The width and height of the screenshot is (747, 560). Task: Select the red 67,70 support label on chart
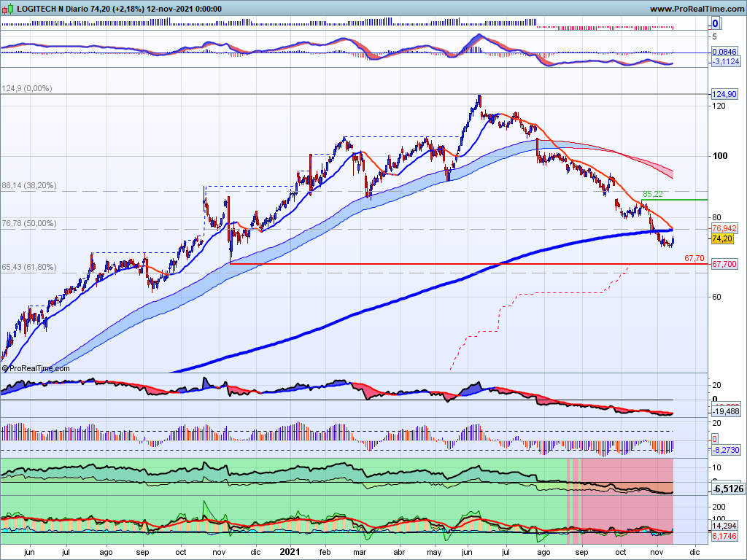point(694,258)
